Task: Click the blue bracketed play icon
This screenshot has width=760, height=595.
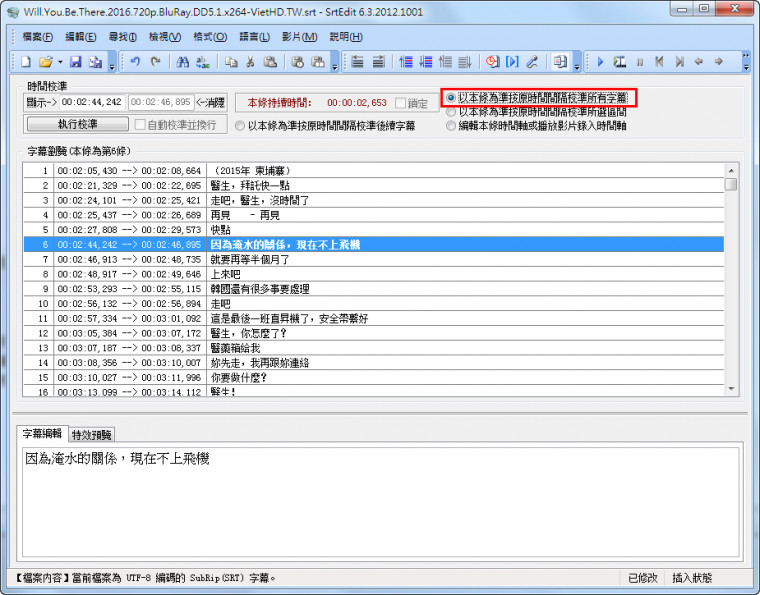Action: point(512,62)
